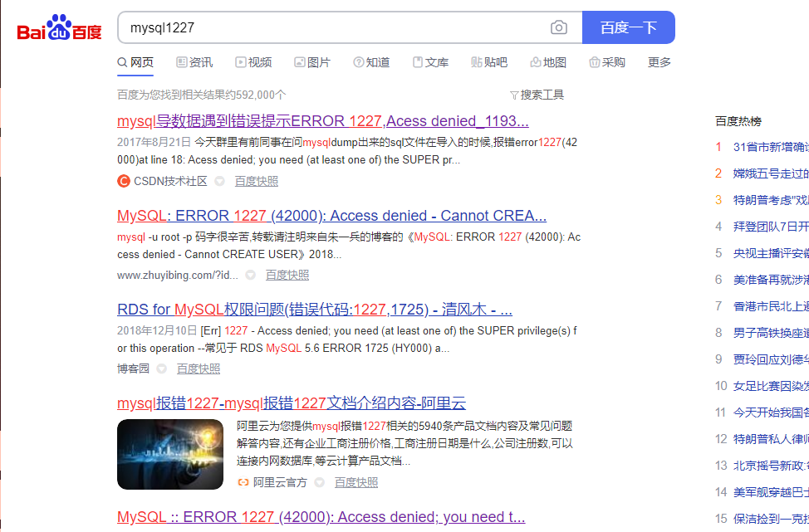Expand dropdown arrow beside CSDN技术社区
The width and height of the screenshot is (809, 532).
click(x=219, y=181)
